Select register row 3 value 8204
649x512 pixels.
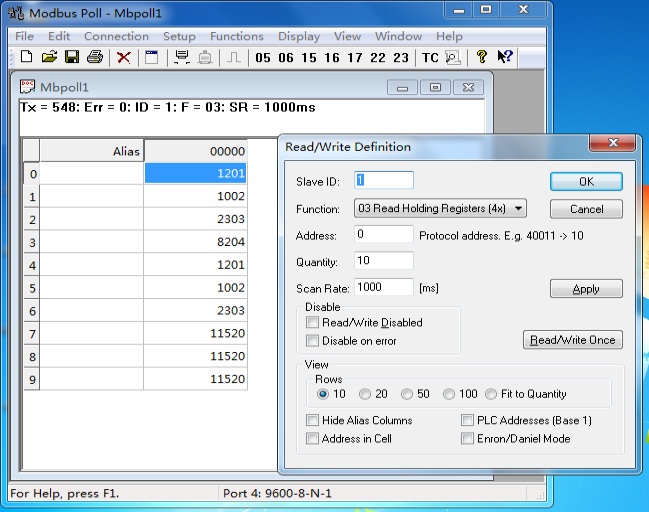(195, 242)
